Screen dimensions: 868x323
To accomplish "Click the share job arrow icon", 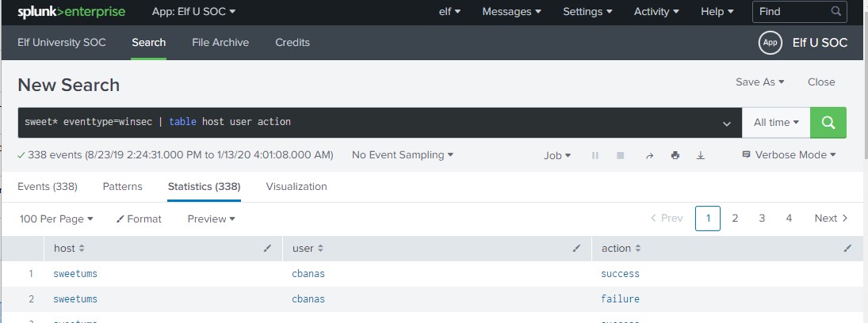I will 649,155.
